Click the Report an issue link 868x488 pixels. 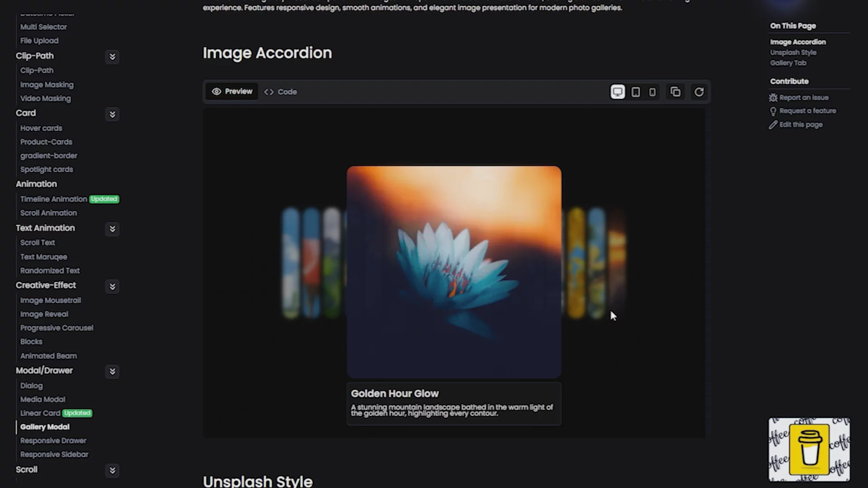click(804, 97)
